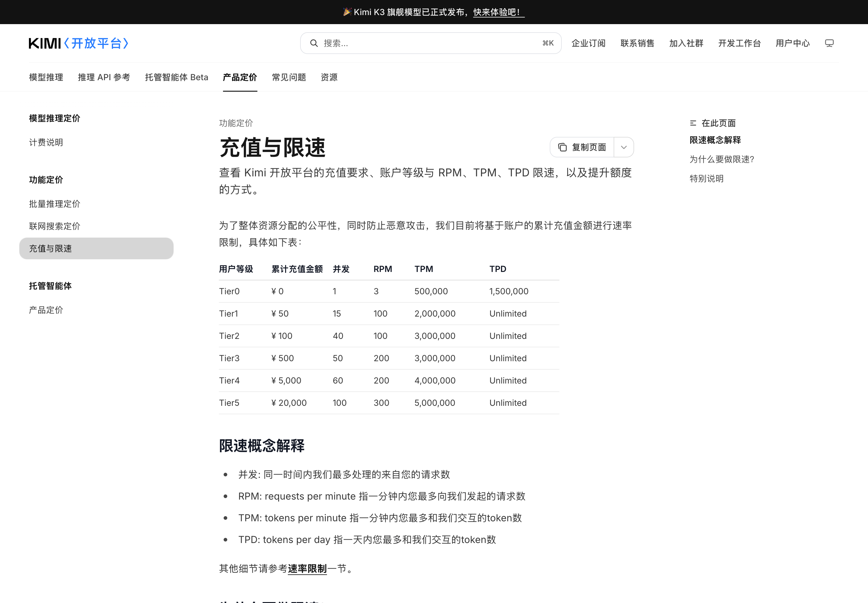Screen dimensions: 868x603
Task: Switch to the 资源 tab
Action: coord(329,77)
